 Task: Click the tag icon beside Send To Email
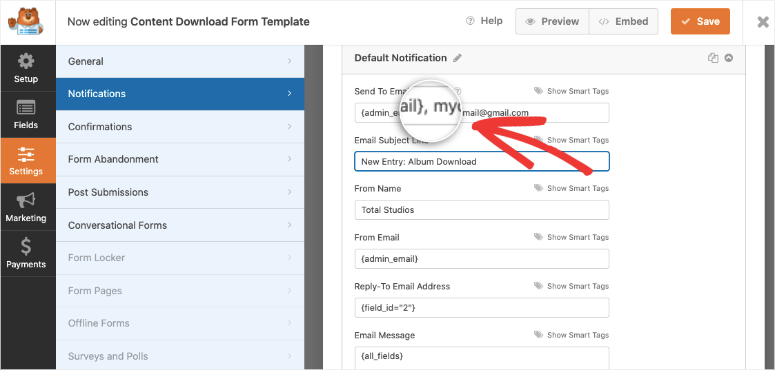[538, 91]
